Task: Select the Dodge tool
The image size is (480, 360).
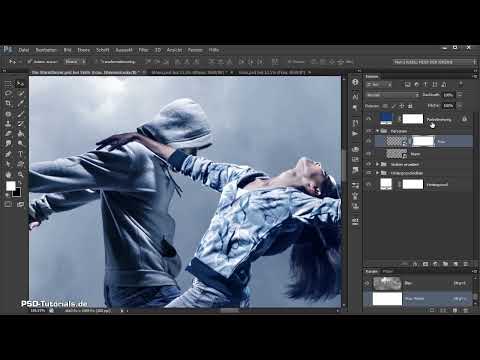Action: (x=20, y=144)
